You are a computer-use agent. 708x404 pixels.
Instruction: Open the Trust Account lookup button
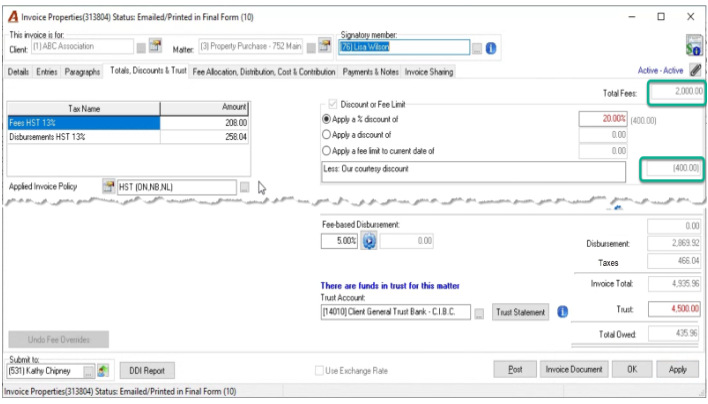(x=479, y=312)
